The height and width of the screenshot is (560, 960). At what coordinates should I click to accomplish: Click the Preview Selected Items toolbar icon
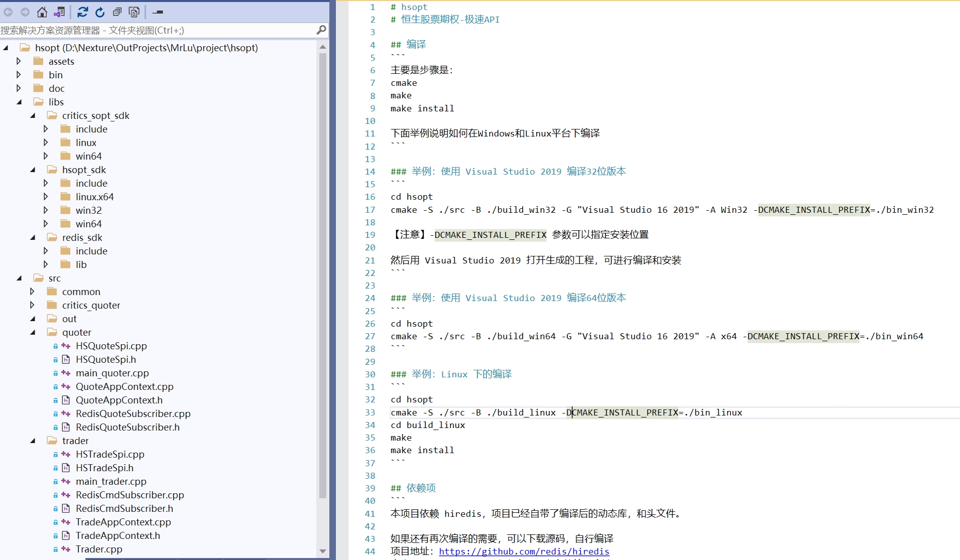(158, 12)
